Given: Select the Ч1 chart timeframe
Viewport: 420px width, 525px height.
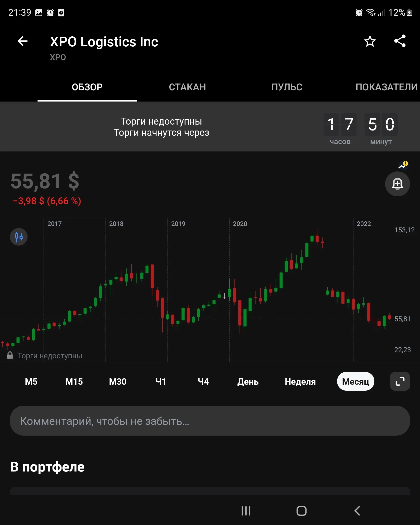Looking at the screenshot, I should tap(161, 382).
